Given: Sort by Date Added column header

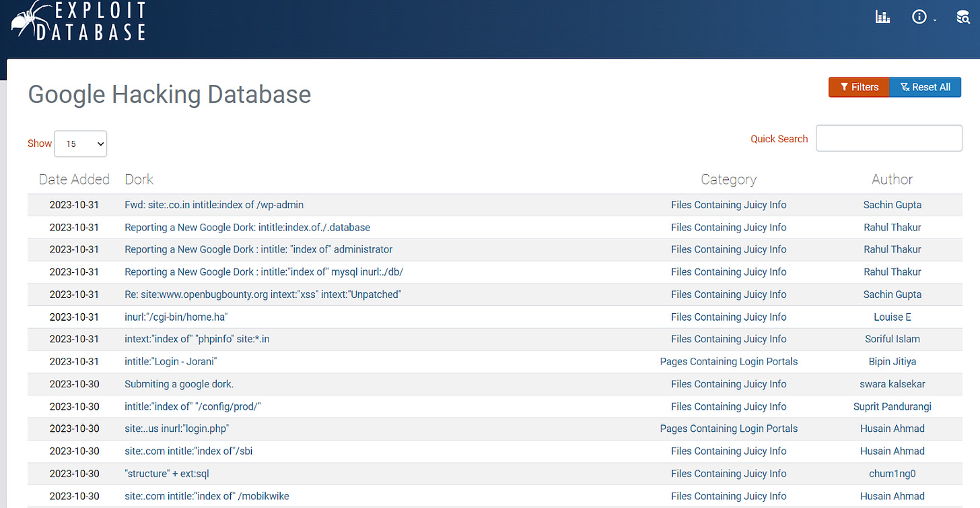Looking at the screenshot, I should click(74, 179).
